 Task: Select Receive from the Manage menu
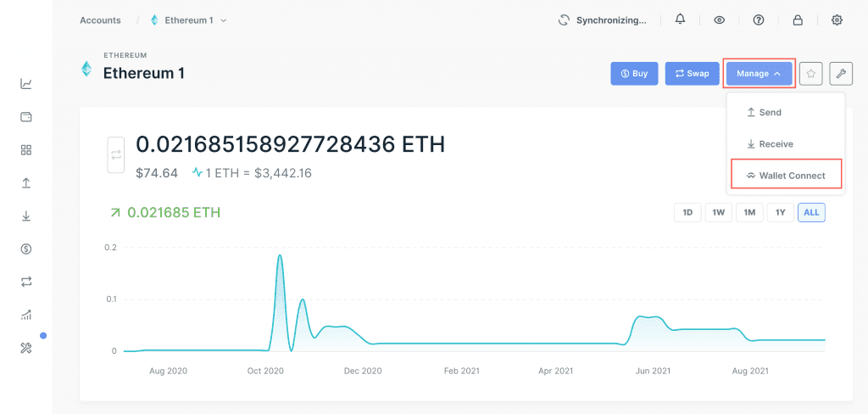775,144
